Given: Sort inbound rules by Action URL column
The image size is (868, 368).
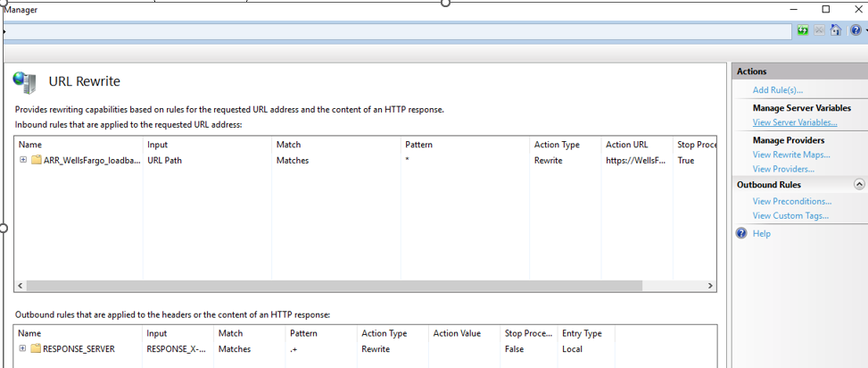Looking at the screenshot, I should [637, 145].
